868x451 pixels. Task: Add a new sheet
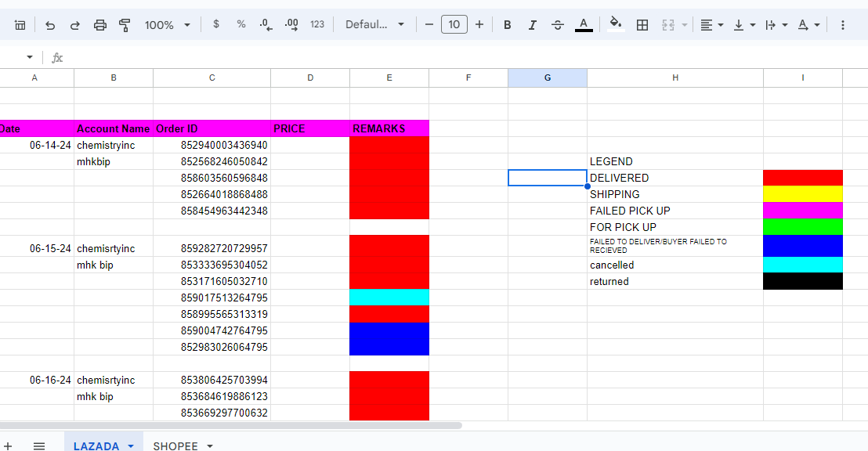(8, 446)
